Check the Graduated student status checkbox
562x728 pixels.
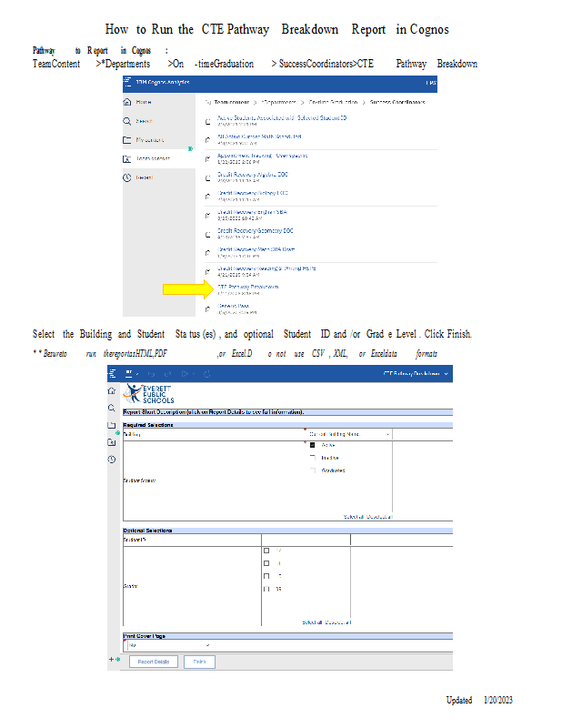312,470
